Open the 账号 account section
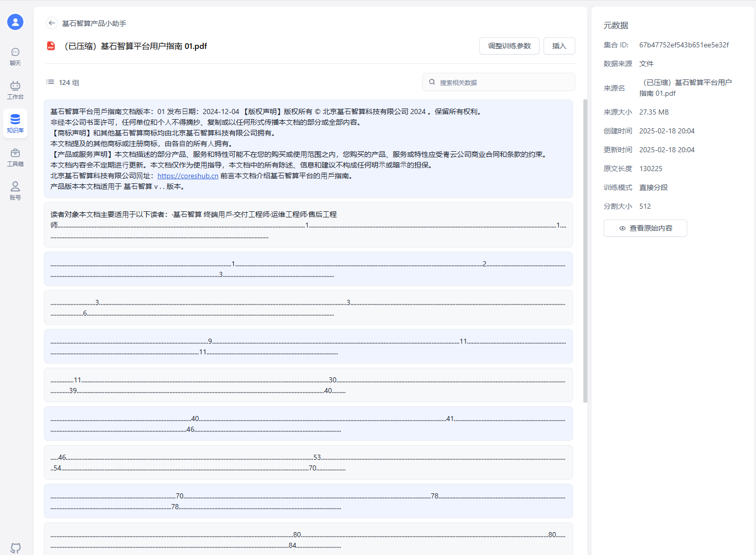The image size is (756, 555). 15,191
